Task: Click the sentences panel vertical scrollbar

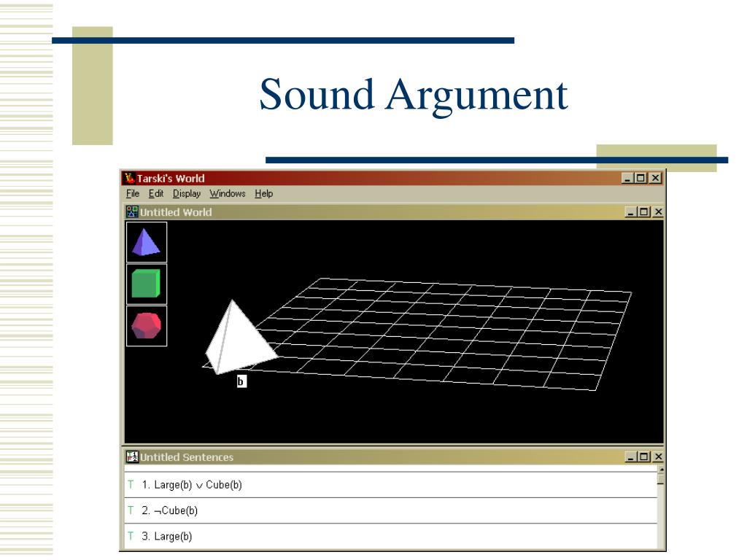Action: [x=660, y=507]
